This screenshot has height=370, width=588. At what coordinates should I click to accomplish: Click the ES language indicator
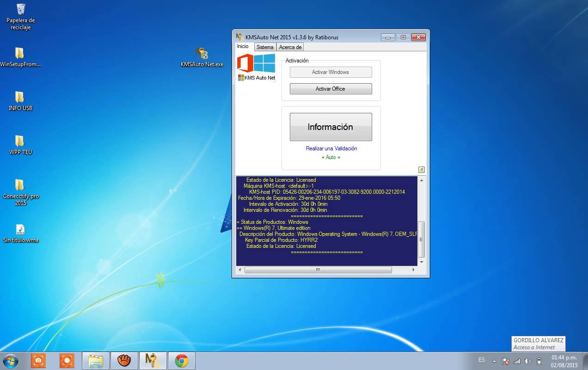482,360
